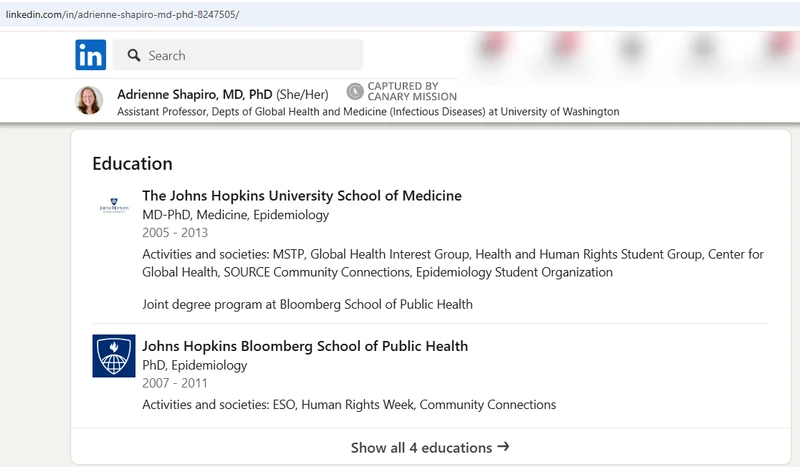Click the arrow beside Show all educations

coord(504,447)
